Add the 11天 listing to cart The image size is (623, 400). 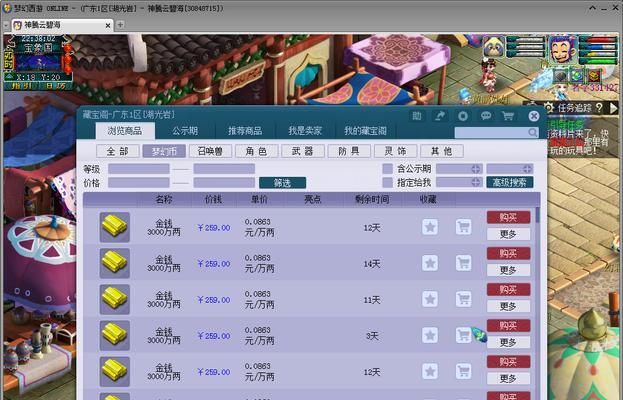click(x=463, y=299)
